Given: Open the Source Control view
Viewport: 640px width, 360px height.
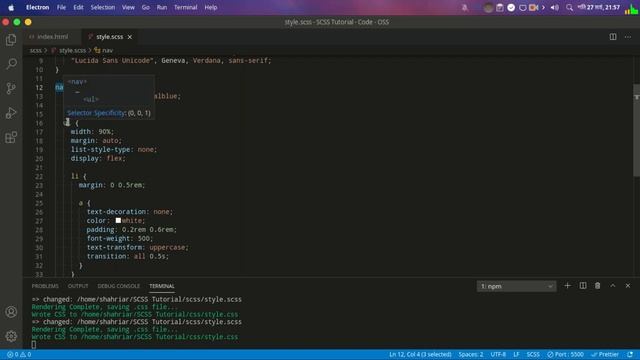Looking at the screenshot, I should coord(11,88).
